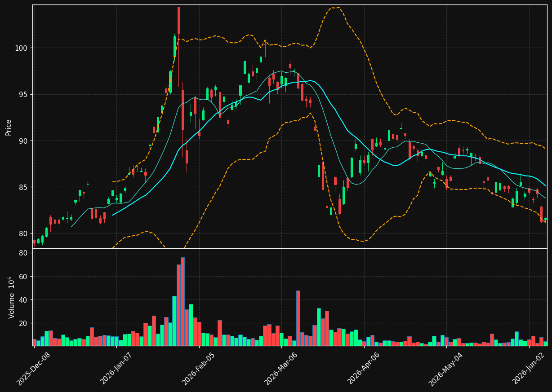This screenshot has height=392, width=552.
Task: Click the 2026-Mar-06 date label
Action: 281,368
